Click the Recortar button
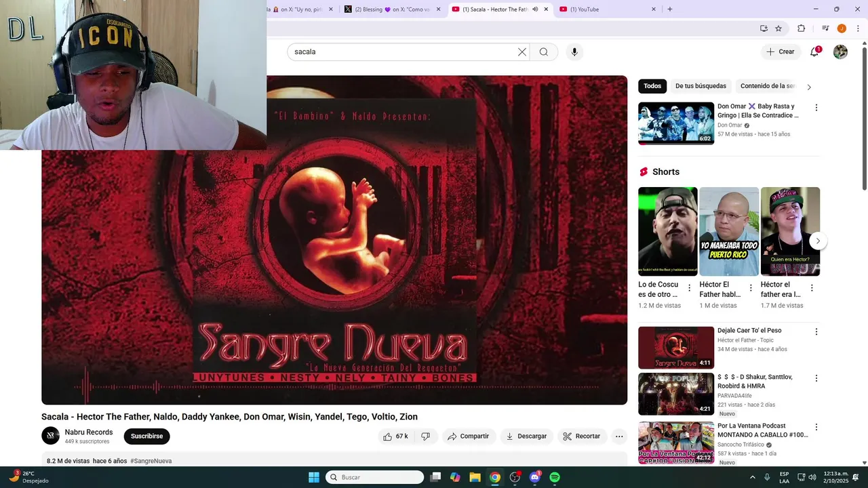The image size is (868, 488). point(582,436)
